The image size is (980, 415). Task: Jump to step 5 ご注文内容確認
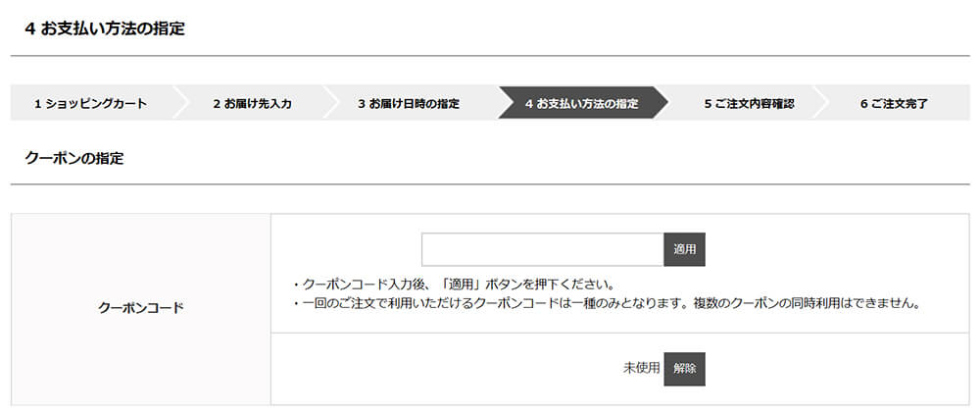coord(749,104)
